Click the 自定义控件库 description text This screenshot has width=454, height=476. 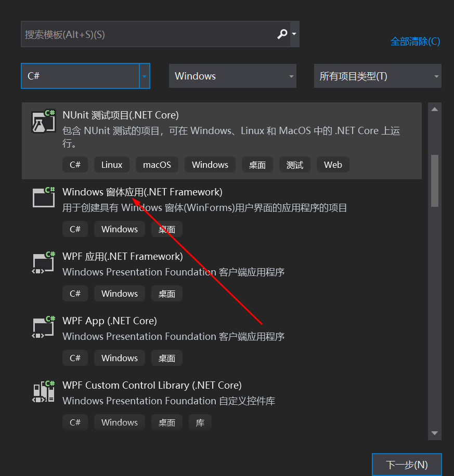[168, 401]
